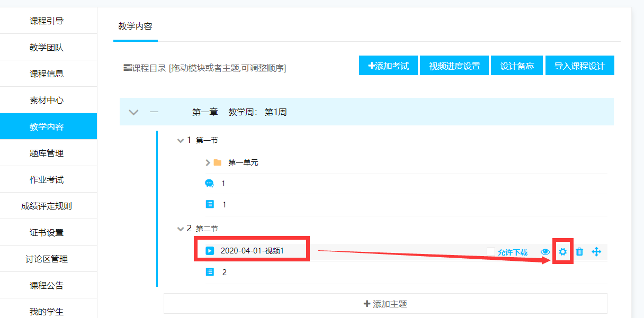
Task: Open 题库管理 in the sidebar
Action: [x=47, y=153]
